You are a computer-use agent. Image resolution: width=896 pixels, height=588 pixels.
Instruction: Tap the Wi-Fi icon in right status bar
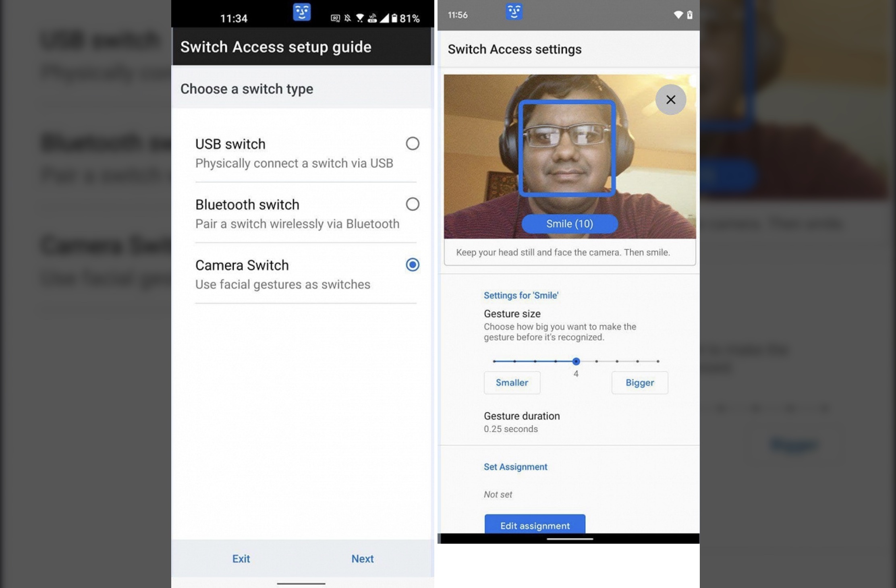click(x=678, y=15)
